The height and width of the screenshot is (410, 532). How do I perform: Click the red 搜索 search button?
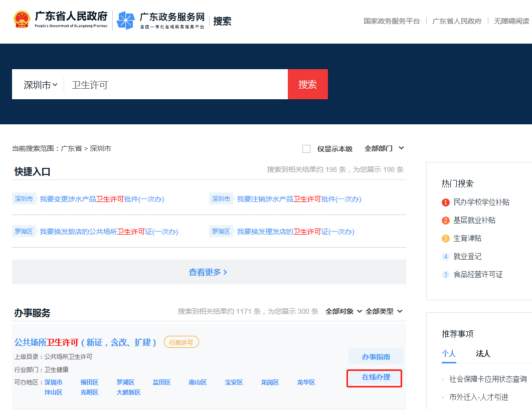pos(307,84)
